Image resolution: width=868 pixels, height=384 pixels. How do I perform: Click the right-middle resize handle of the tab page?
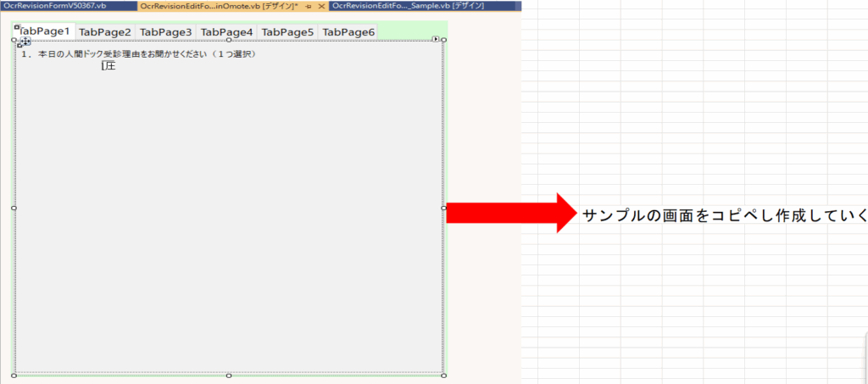click(443, 208)
